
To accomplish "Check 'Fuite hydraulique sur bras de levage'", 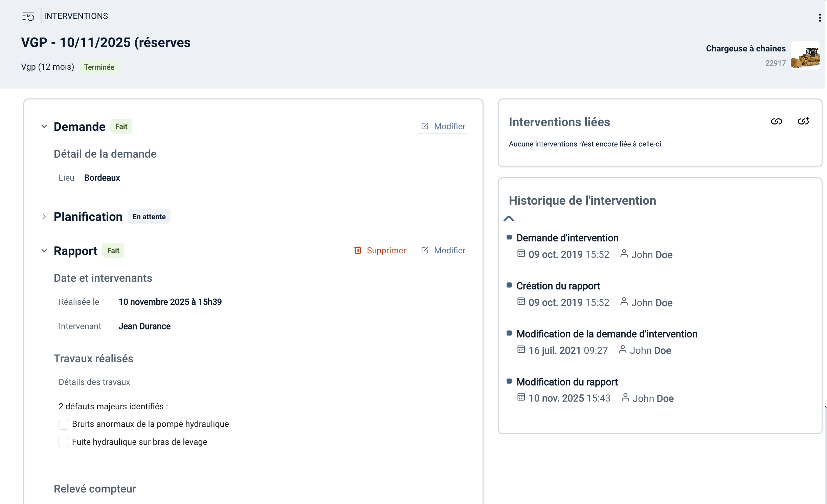I will click(63, 442).
